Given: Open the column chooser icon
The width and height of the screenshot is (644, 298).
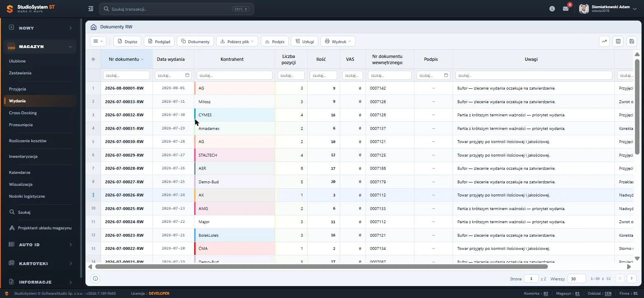Looking at the screenshot, I should 618,41.
